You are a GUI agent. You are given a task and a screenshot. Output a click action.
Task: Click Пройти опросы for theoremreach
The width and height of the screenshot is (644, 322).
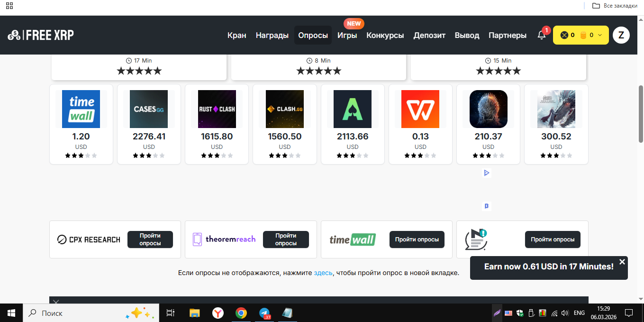[286, 239]
